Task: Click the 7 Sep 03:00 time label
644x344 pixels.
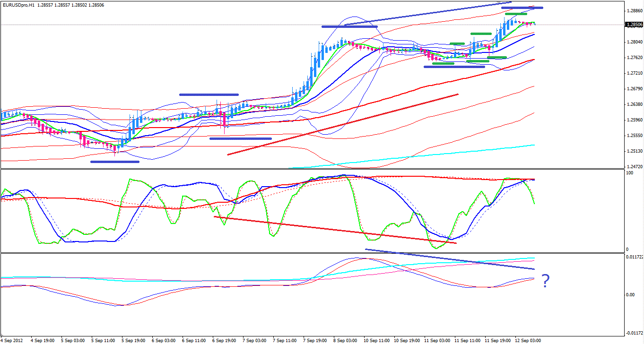Action: point(254,340)
